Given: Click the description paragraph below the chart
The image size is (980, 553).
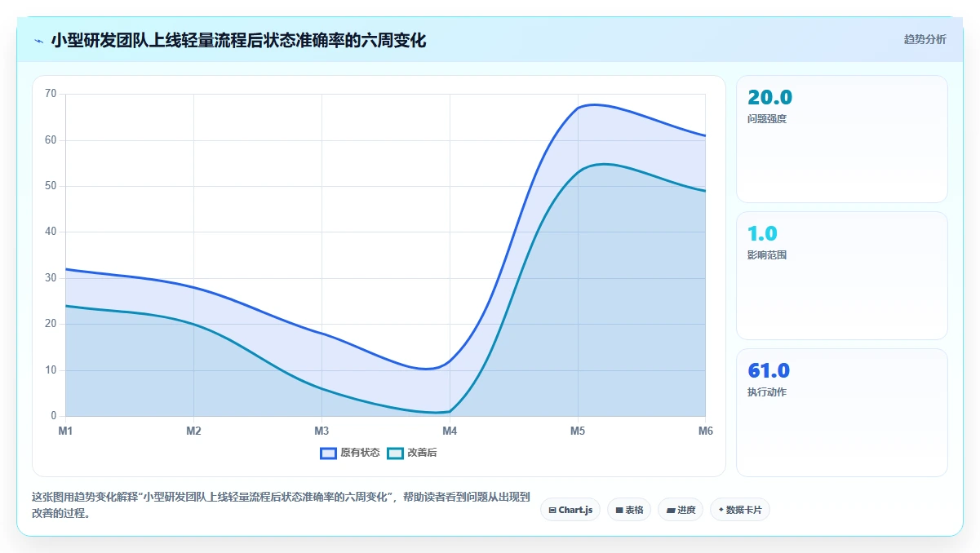Looking at the screenshot, I should 282,505.
